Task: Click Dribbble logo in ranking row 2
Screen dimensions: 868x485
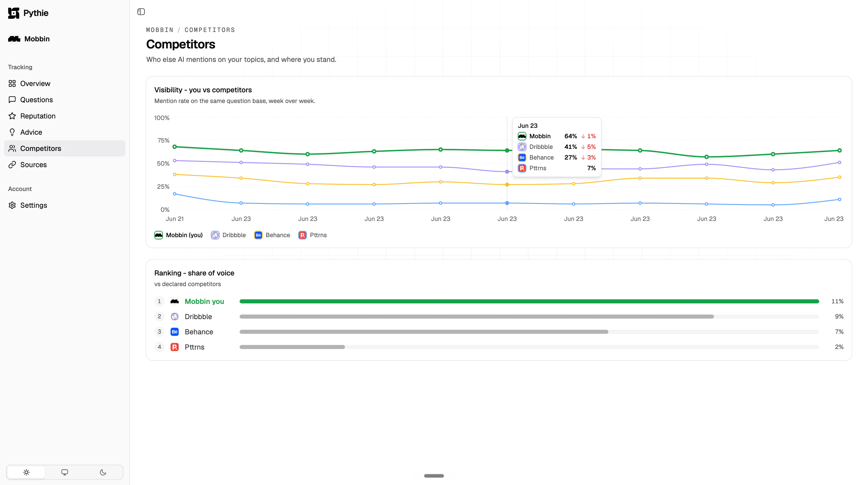Action: click(x=175, y=317)
